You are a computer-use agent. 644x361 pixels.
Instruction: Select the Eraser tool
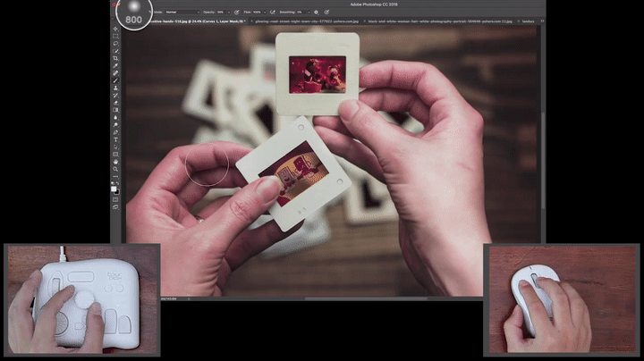click(115, 102)
